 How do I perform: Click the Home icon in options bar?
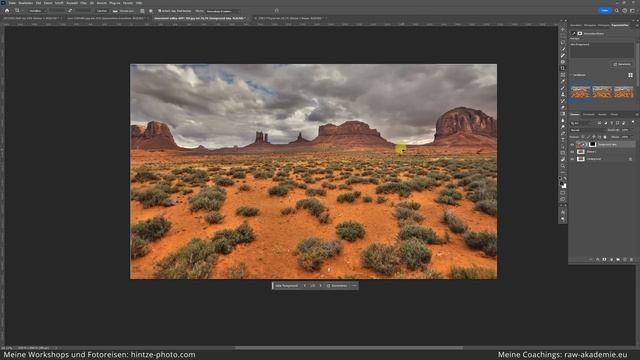point(7,11)
